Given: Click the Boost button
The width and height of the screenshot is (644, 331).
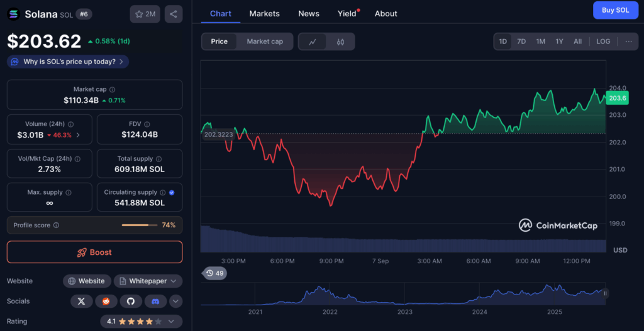Looking at the screenshot, I should [x=95, y=252].
